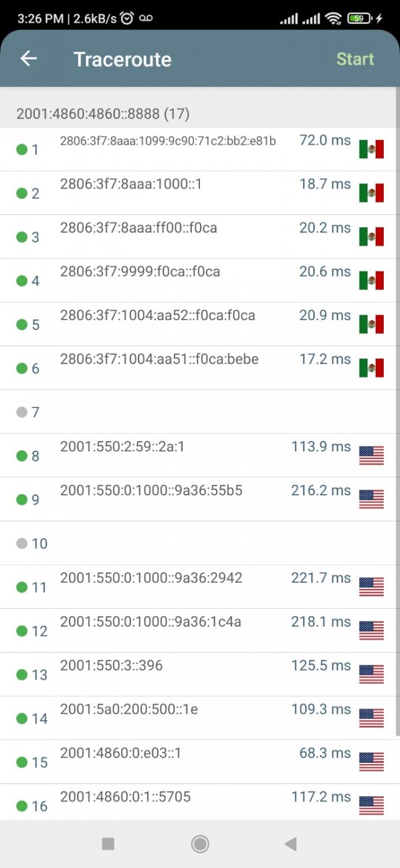Image resolution: width=400 pixels, height=868 pixels.
Task: Tap the back arrow in Traceroute header
Action: point(28,58)
